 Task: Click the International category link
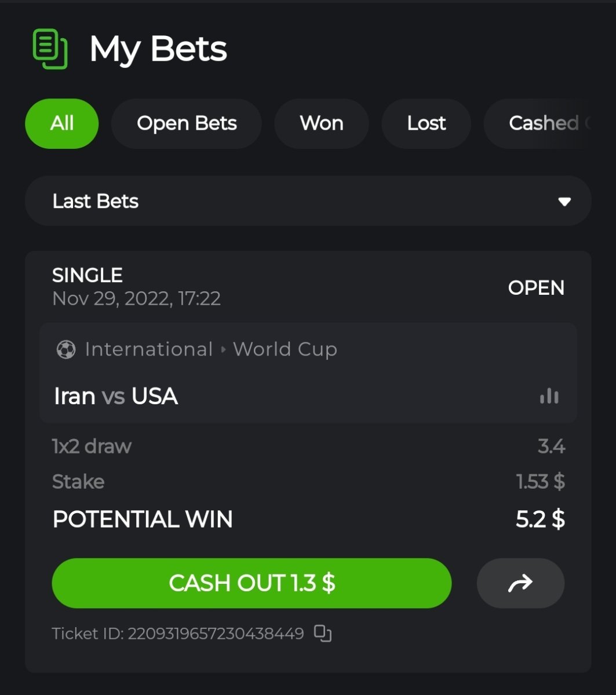click(149, 349)
